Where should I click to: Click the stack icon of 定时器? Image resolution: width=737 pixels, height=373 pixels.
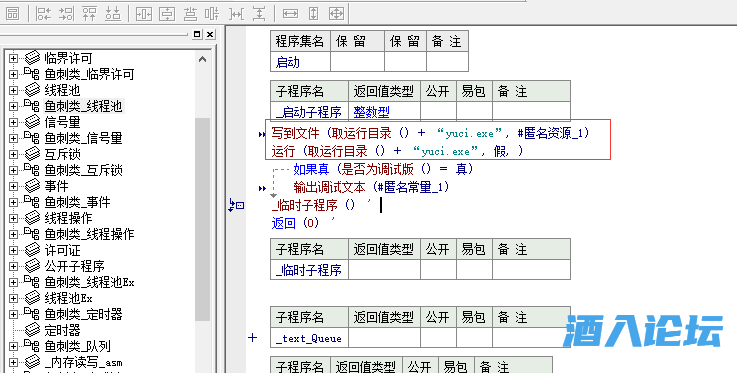point(32,330)
